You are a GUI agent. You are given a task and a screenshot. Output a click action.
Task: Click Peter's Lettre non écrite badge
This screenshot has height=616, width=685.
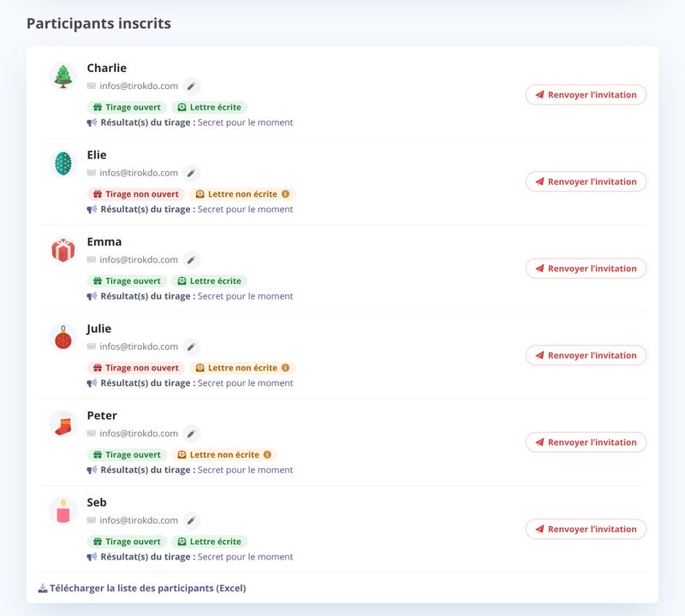tap(224, 454)
